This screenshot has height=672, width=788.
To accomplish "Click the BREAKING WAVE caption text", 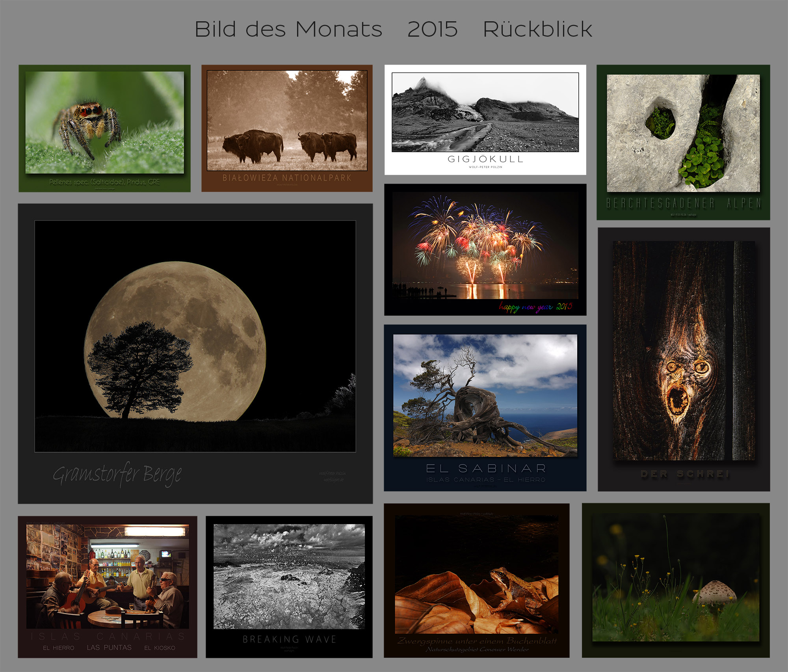I will point(289,639).
